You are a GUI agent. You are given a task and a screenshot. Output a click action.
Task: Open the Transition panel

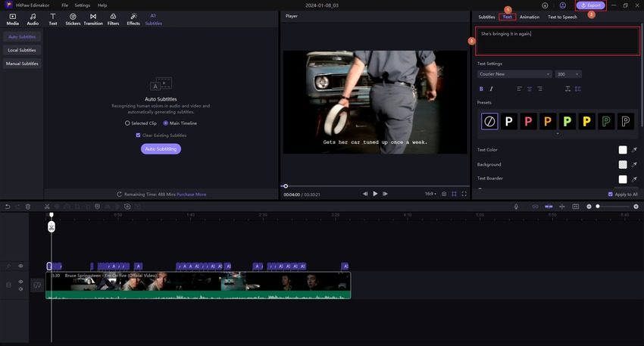93,19
